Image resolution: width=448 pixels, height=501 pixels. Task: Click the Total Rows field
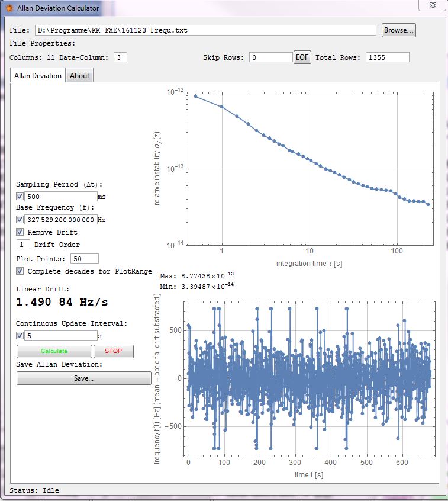point(387,57)
